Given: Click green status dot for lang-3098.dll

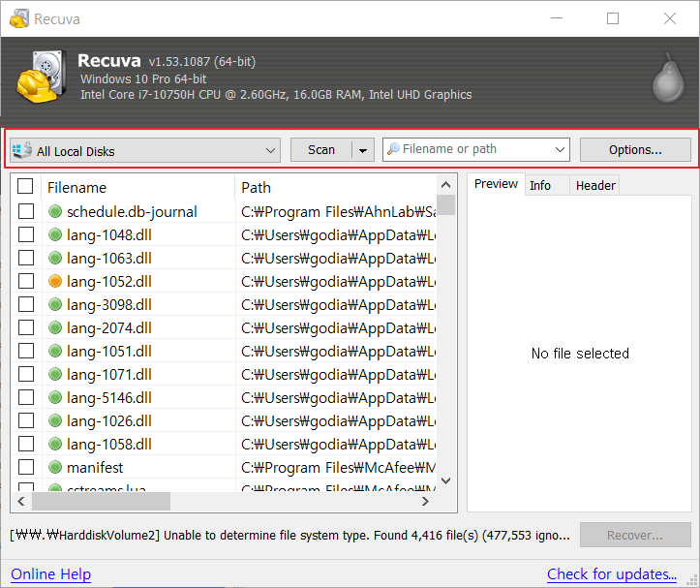Looking at the screenshot, I should pyautogui.click(x=55, y=304).
